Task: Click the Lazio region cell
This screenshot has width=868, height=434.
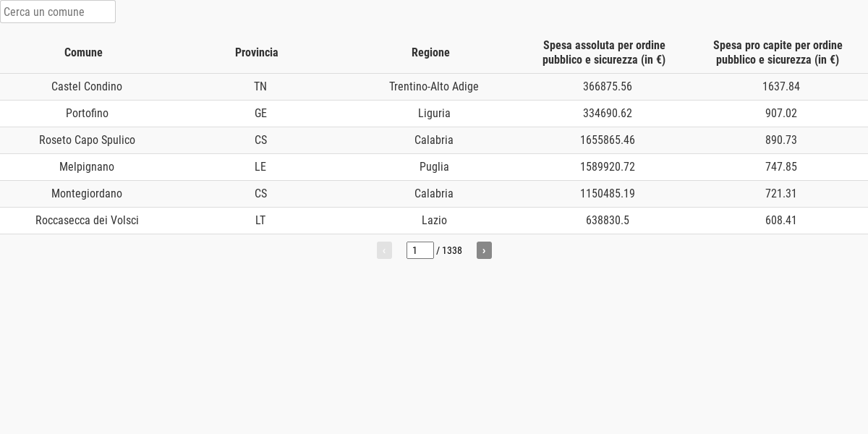Action: click(434, 220)
